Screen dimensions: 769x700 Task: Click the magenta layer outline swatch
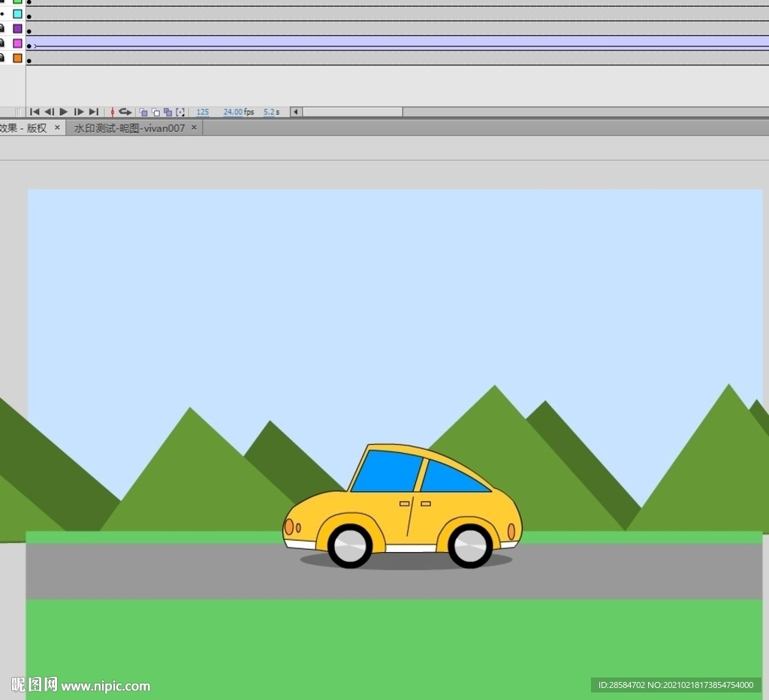click(17, 44)
